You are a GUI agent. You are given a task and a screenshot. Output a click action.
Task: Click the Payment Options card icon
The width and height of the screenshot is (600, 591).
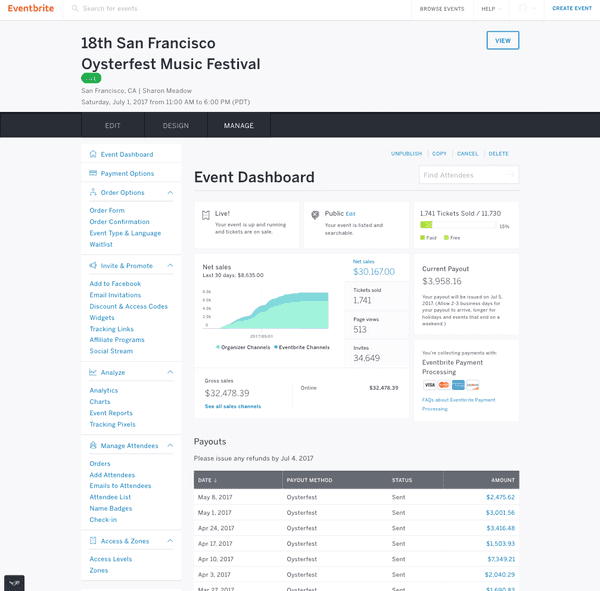tap(93, 173)
